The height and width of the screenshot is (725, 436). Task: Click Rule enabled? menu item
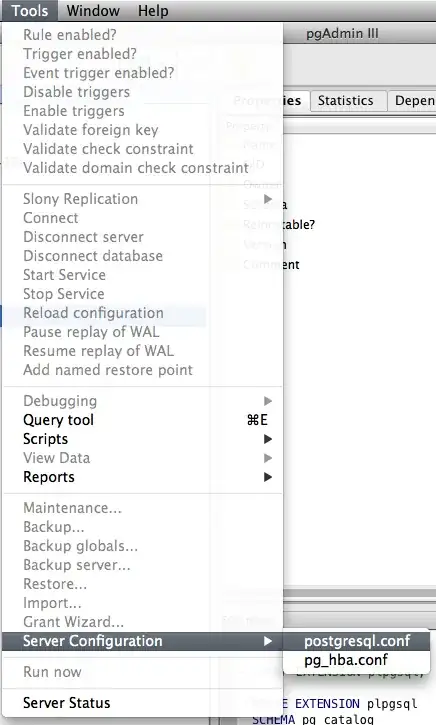tap(142, 35)
